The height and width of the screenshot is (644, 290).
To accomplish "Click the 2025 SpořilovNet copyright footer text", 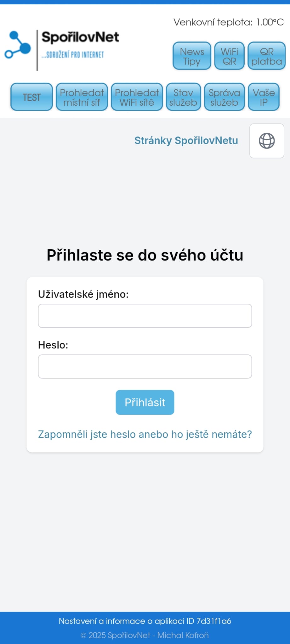I will click(145, 635).
